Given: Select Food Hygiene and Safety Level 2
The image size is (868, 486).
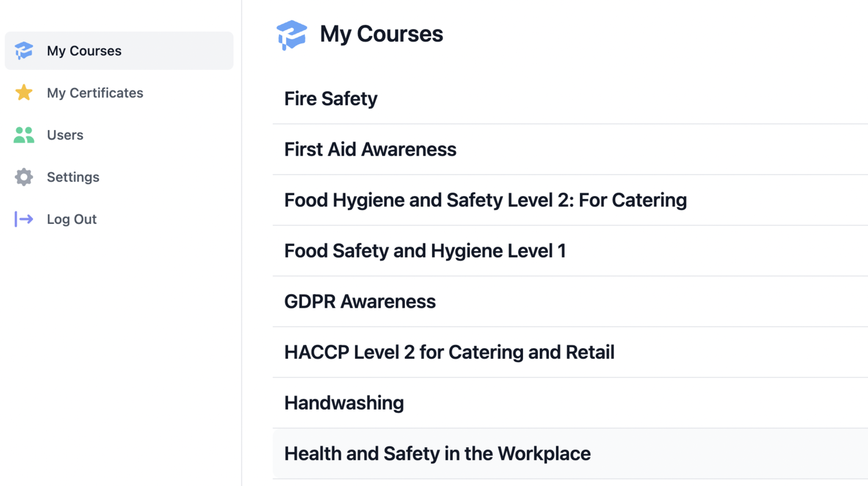Looking at the screenshot, I should point(485,200).
